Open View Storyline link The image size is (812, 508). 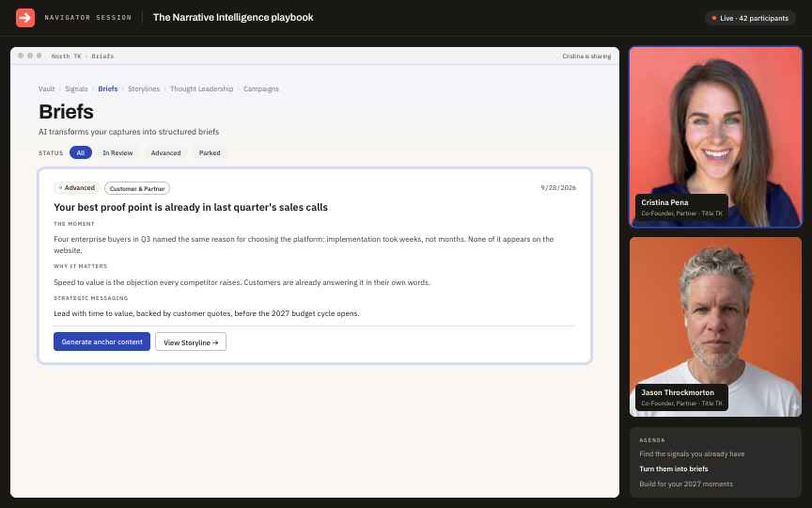(191, 341)
